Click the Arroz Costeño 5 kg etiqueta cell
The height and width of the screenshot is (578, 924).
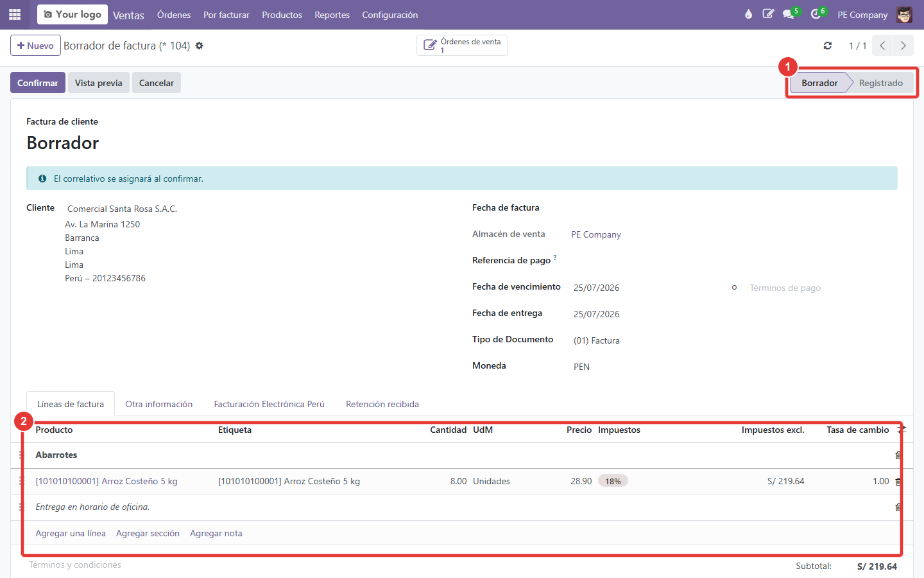coord(289,481)
